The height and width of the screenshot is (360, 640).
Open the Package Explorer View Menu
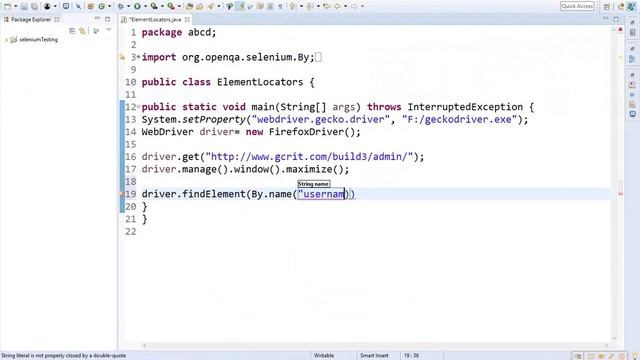(109, 30)
